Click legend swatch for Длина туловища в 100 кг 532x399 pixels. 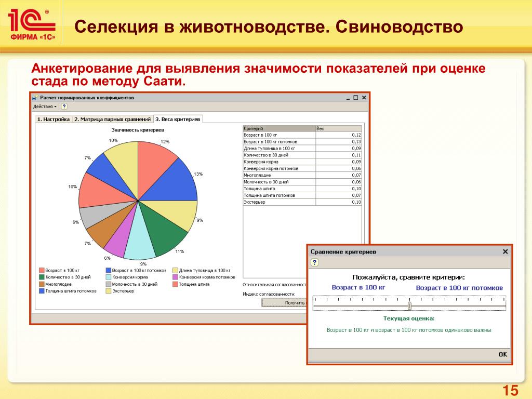pos(176,270)
